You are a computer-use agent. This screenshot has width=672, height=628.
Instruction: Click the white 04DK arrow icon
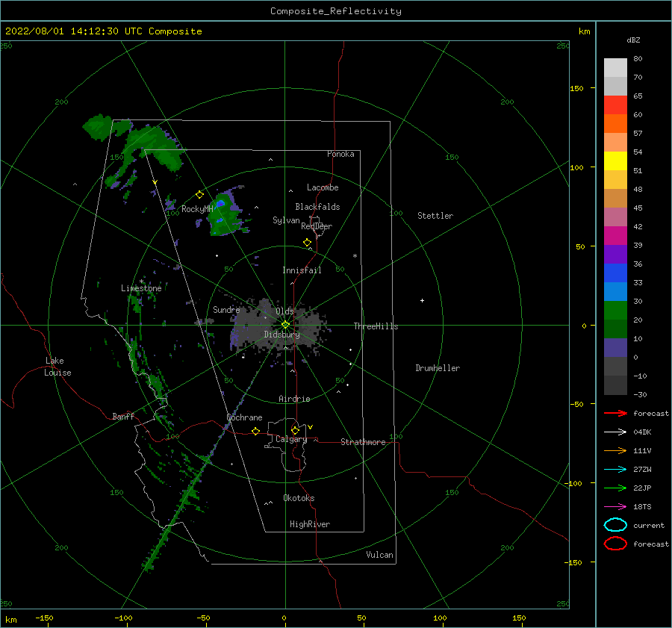(615, 432)
